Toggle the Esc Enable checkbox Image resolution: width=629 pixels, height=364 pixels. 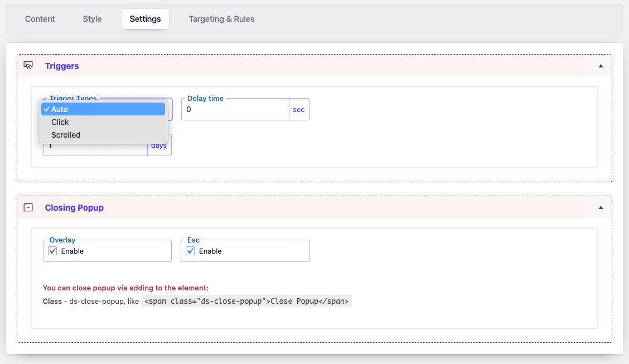[x=191, y=251]
